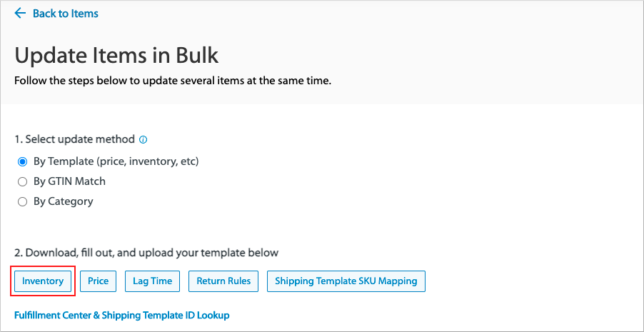Open the Return Rules template
Image resolution: width=644 pixels, height=332 pixels.
coord(223,281)
